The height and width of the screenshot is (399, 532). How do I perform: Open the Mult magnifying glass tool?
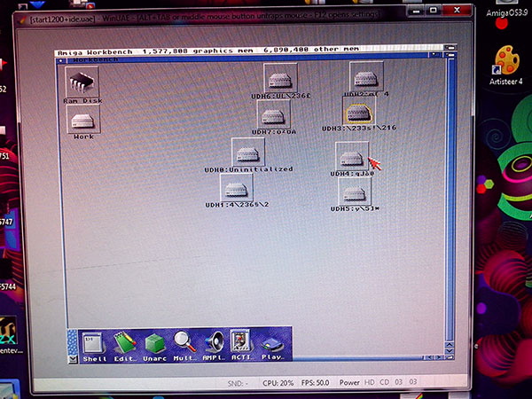184,343
